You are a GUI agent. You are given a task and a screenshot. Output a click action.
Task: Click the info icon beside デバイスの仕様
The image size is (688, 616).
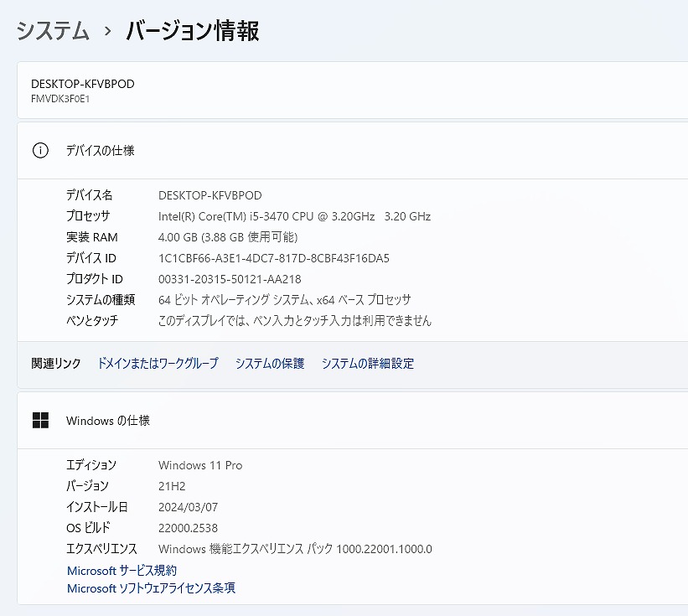pyautogui.click(x=40, y=151)
